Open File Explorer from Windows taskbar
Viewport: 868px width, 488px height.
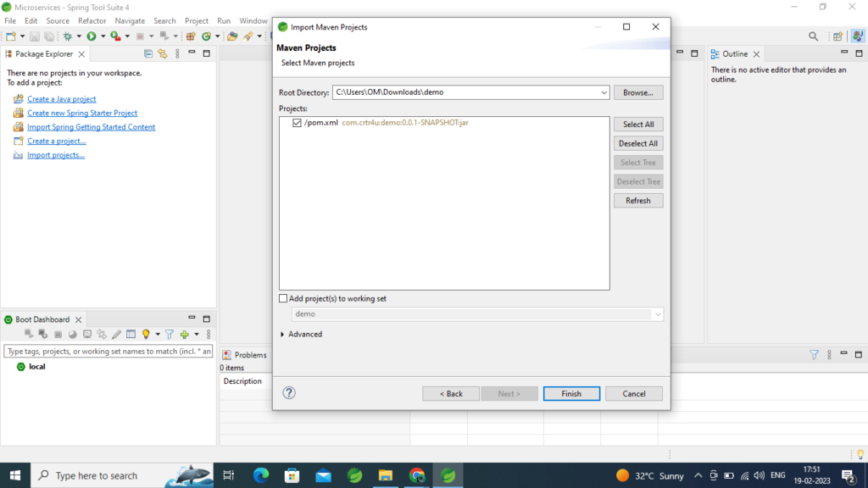pos(386,475)
